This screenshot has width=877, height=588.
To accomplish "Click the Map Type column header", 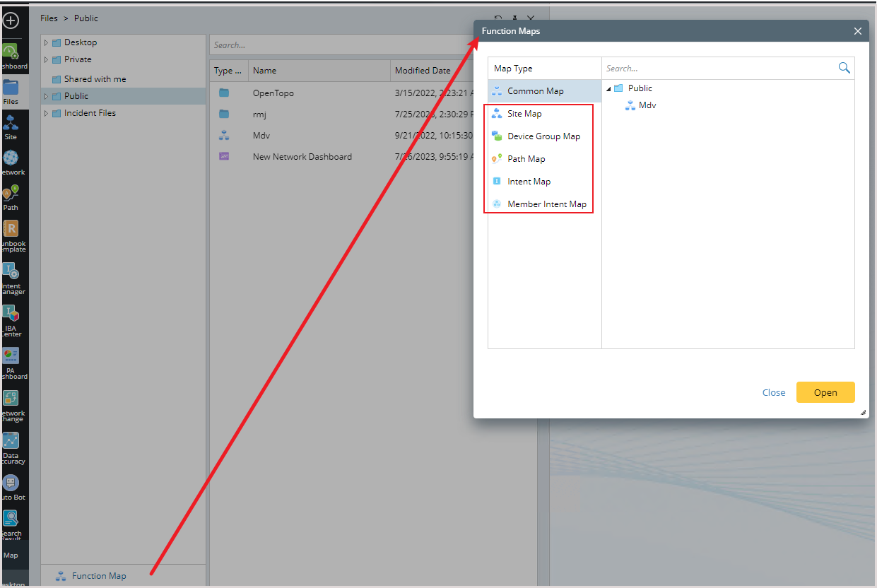I will (x=514, y=69).
